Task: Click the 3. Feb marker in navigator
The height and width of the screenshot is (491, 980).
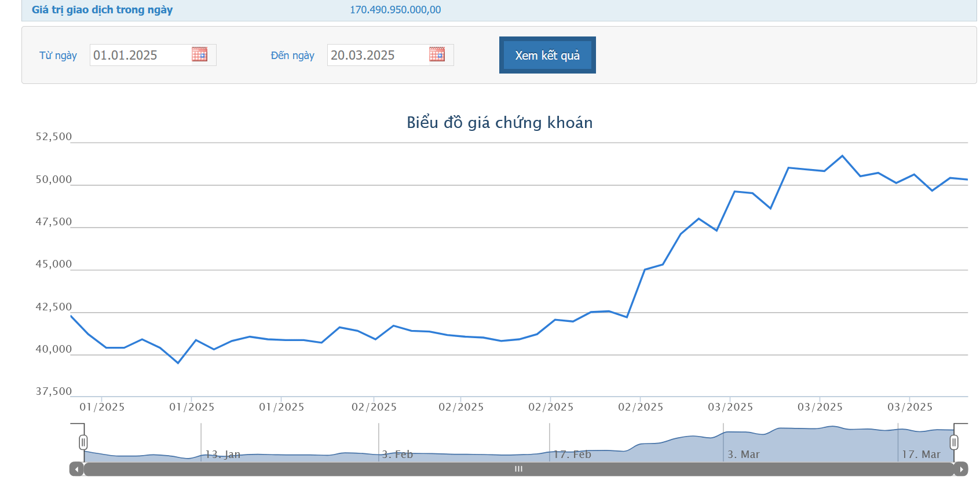Action: click(397, 455)
